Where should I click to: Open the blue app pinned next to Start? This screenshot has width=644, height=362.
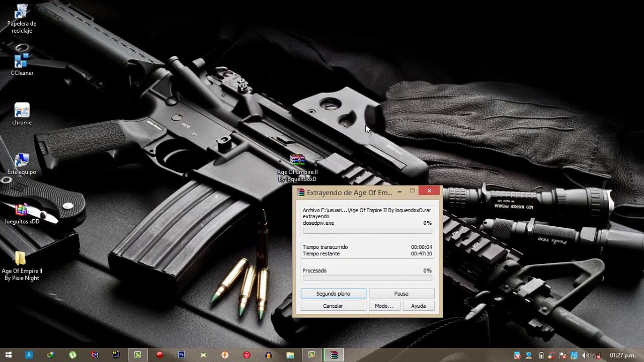[29, 355]
